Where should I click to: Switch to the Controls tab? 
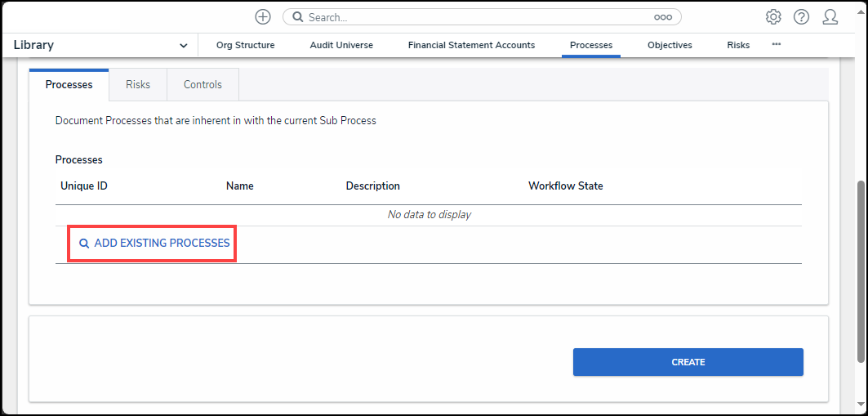point(203,85)
